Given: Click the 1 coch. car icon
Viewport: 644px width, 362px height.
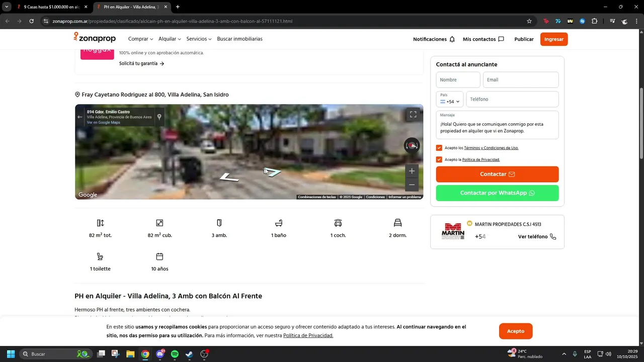Looking at the screenshot, I should tap(338, 223).
